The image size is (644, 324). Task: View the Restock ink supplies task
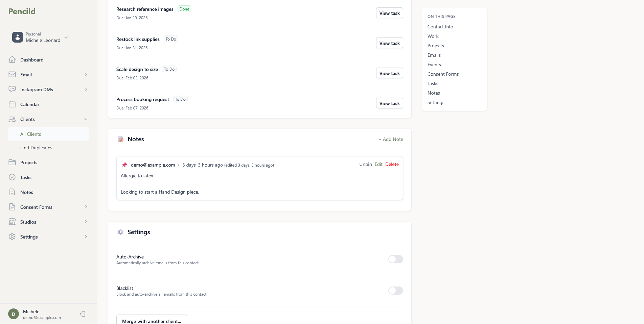(x=389, y=43)
